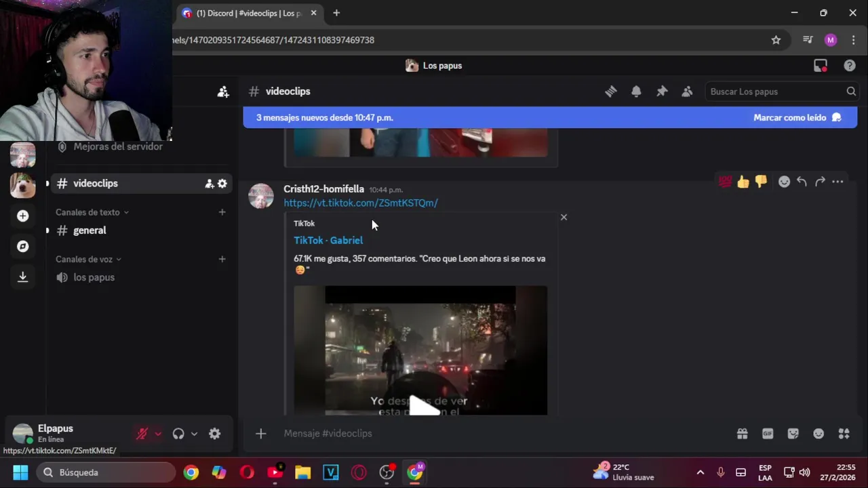Open a new Chrome tab
The width and height of the screenshot is (868, 488).
(336, 13)
